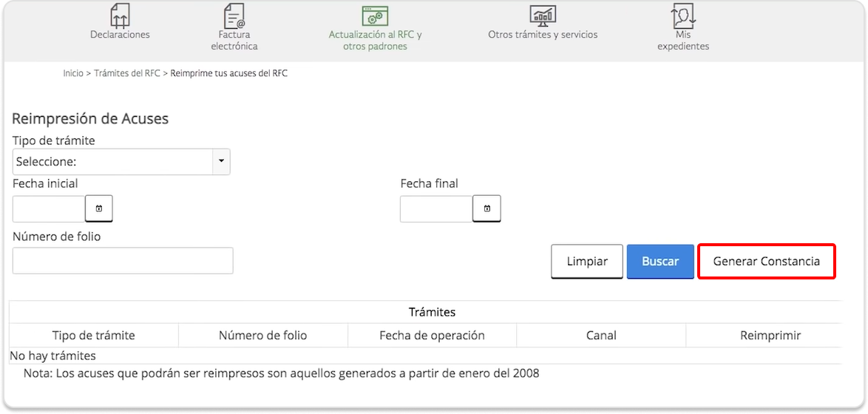Select the Actualización al RFC gears icon

point(375,16)
